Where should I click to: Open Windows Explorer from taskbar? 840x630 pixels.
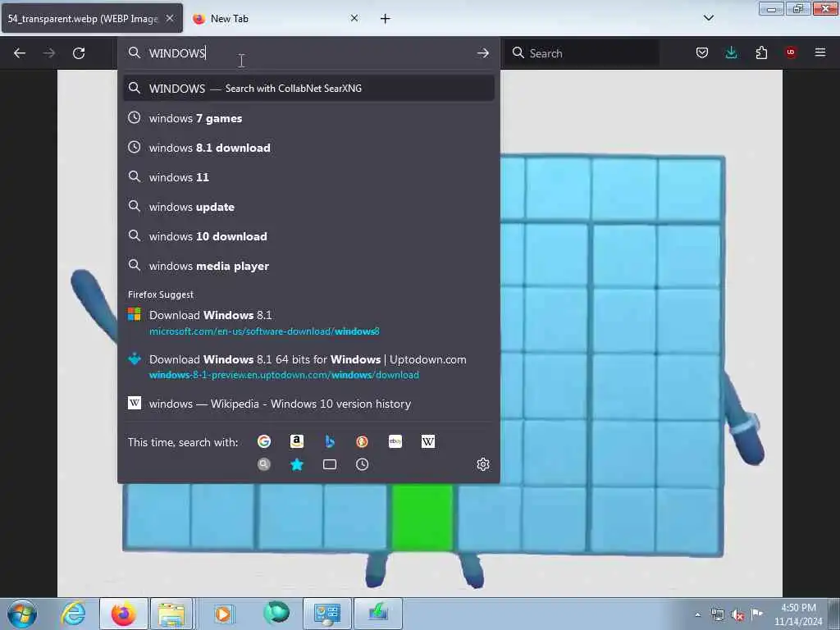[x=171, y=614]
